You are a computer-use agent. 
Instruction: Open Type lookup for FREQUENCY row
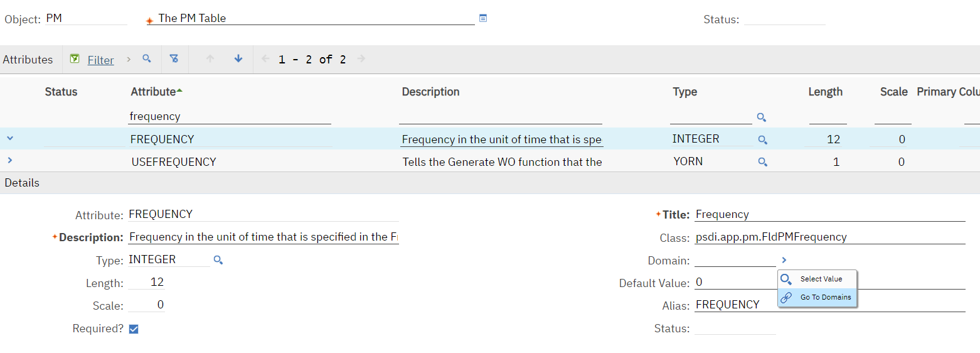pyautogui.click(x=763, y=140)
